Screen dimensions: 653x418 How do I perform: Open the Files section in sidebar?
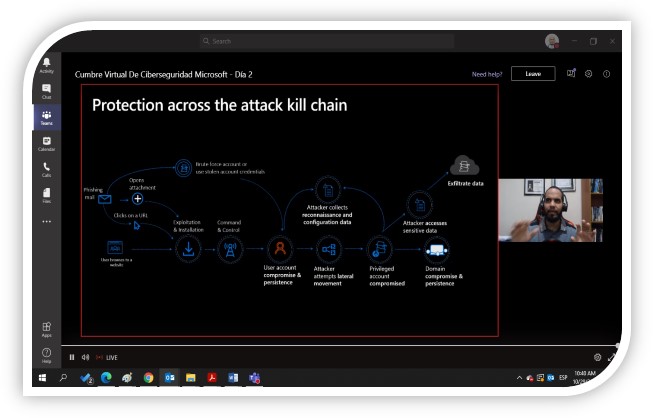(x=46, y=194)
